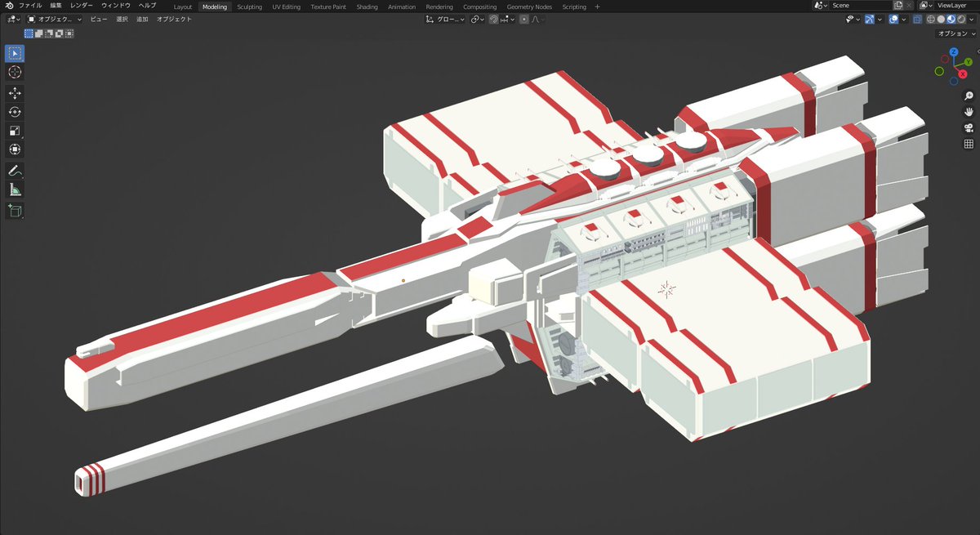
Task: Toggle viewport gizmos button
Action: (869, 19)
